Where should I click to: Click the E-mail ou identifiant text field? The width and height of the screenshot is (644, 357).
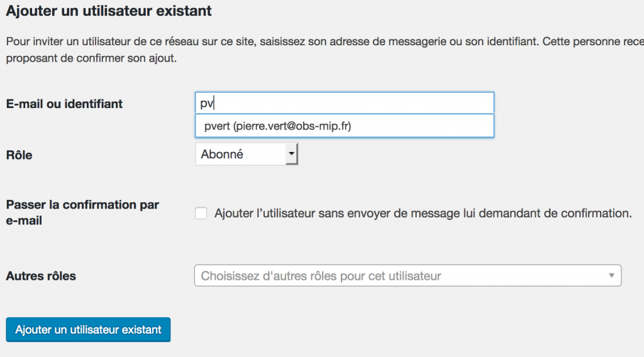tap(344, 102)
